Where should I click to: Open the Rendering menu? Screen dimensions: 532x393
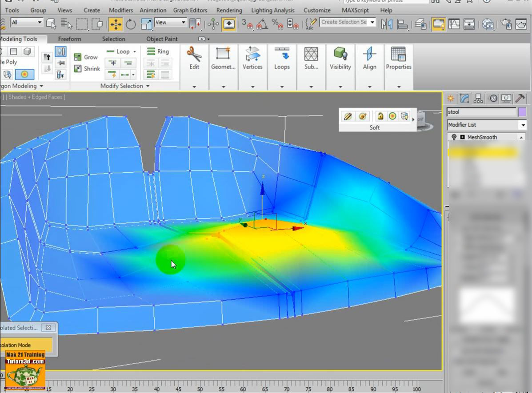click(229, 10)
